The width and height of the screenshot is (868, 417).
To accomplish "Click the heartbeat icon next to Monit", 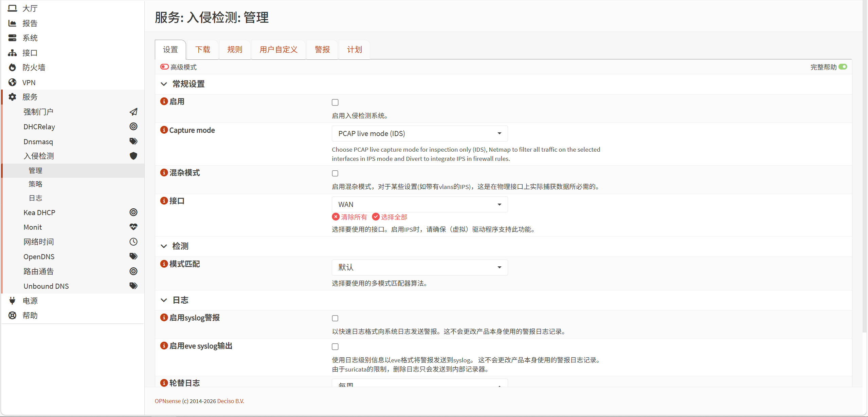I will 133,227.
